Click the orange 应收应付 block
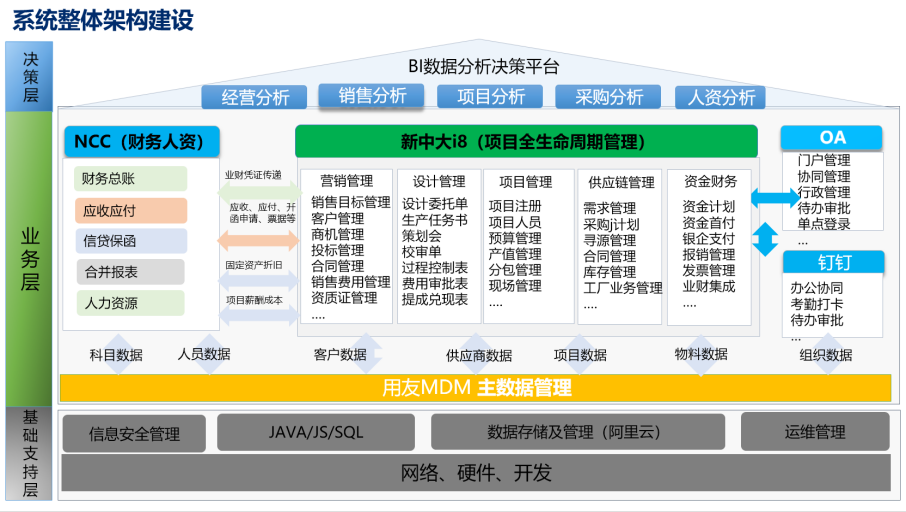This screenshot has height=512, width=906. point(131,211)
